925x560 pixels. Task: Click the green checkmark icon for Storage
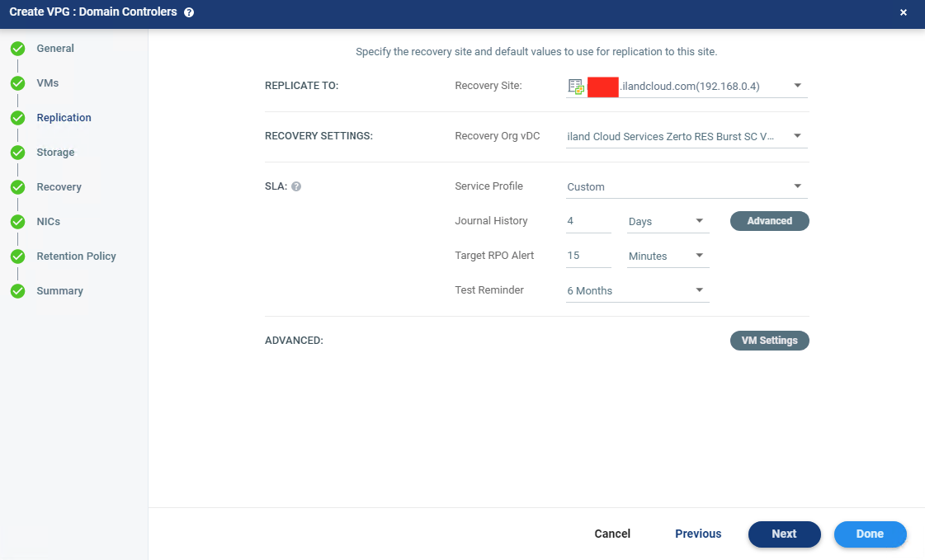[x=17, y=153]
